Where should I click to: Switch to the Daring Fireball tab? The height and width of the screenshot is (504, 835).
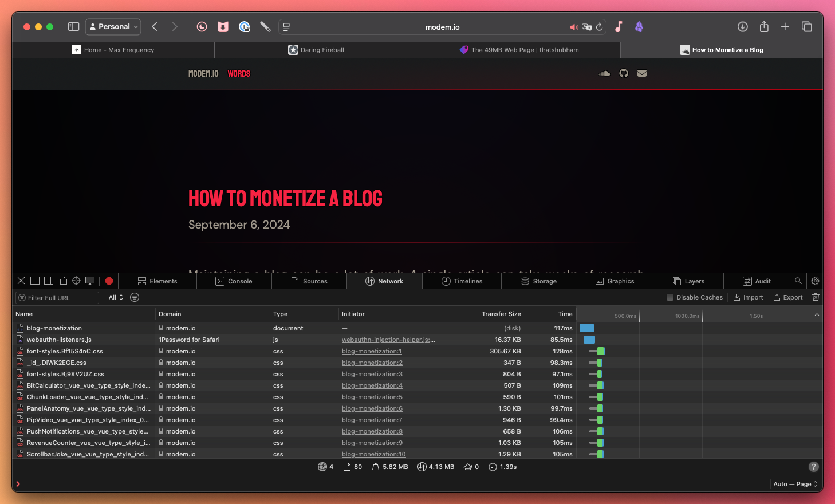pyautogui.click(x=316, y=50)
